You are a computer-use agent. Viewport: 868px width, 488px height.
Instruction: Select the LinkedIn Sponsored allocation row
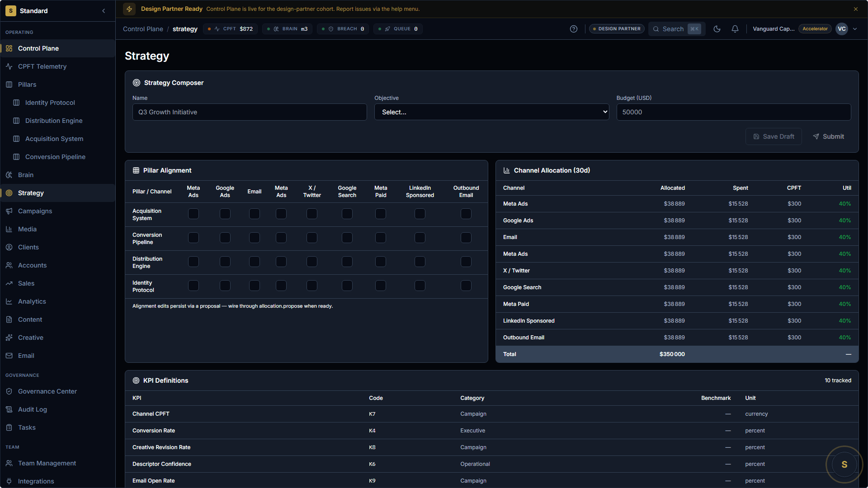(677, 321)
